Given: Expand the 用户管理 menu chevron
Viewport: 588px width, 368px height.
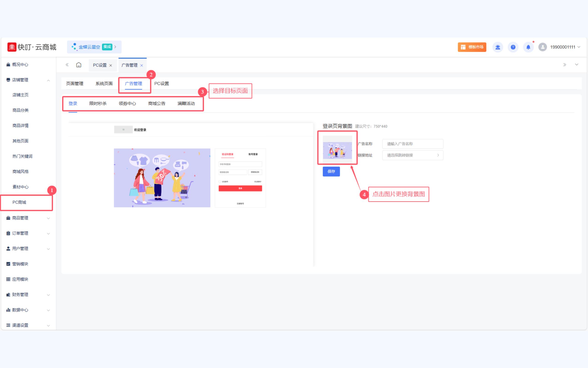Looking at the screenshot, I should click(x=48, y=249).
